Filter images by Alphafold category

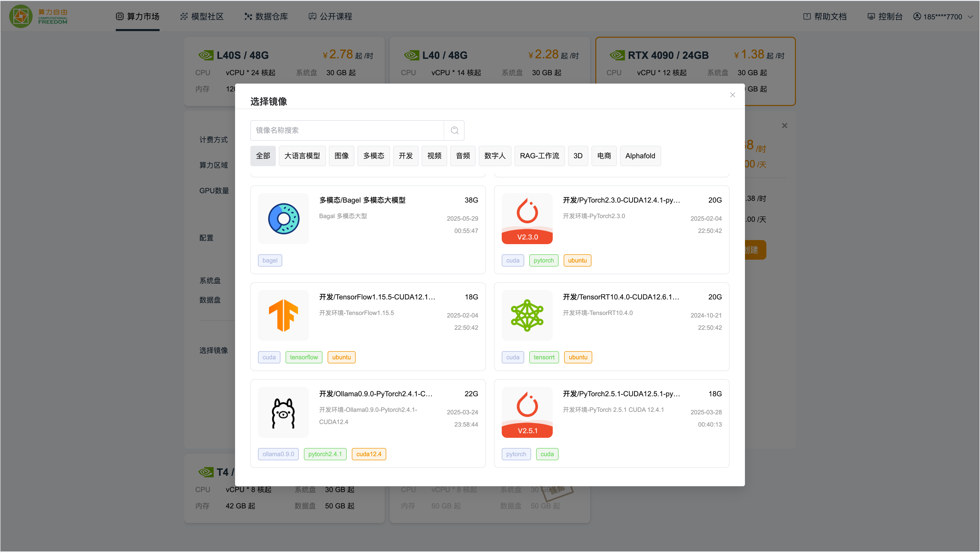point(640,156)
